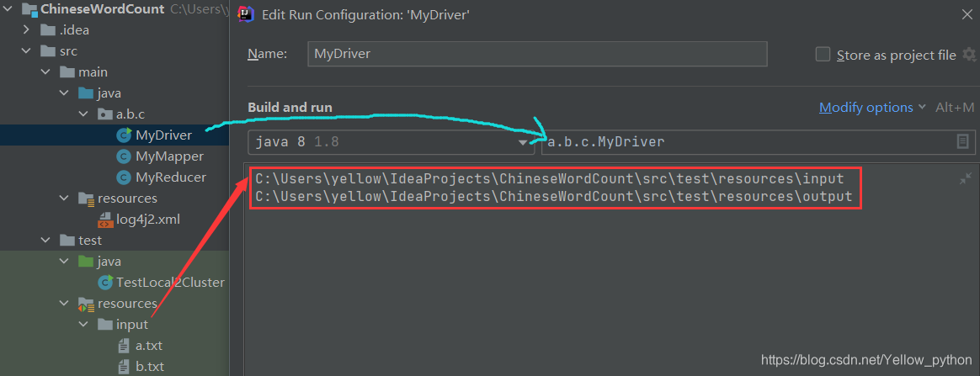Click the gear icon beside Store as project file
Image resolution: width=980 pixels, height=376 pixels.
point(969,55)
